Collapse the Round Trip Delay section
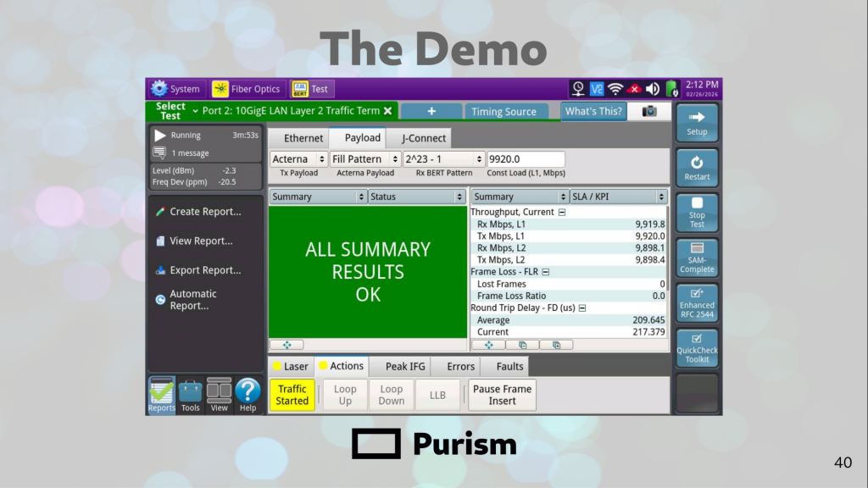 pos(582,308)
